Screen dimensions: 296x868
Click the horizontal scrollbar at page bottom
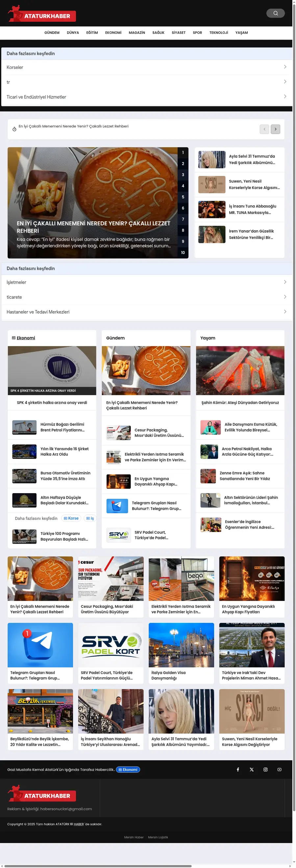tap(98, 866)
